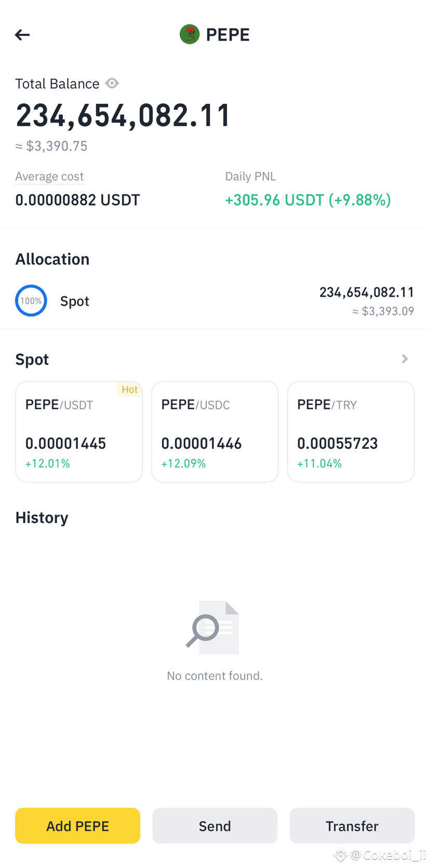
Task: Toggle balance visibility eye icon
Action: pos(112,83)
